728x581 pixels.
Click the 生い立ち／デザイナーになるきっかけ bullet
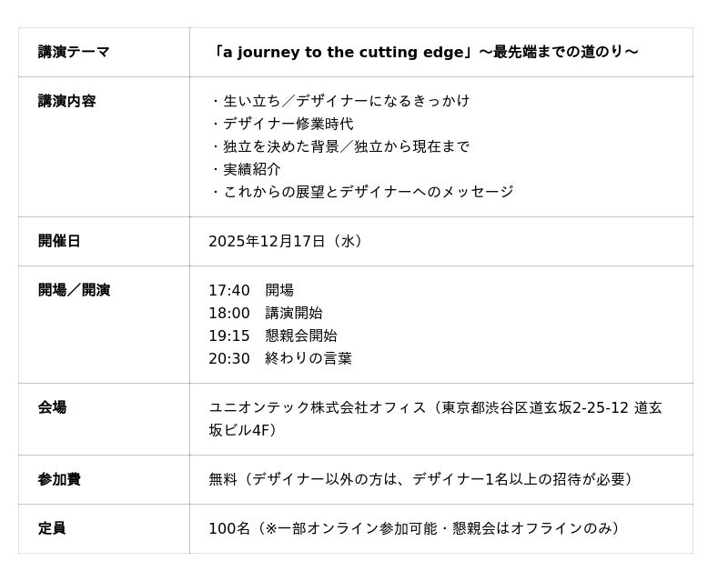point(339,101)
